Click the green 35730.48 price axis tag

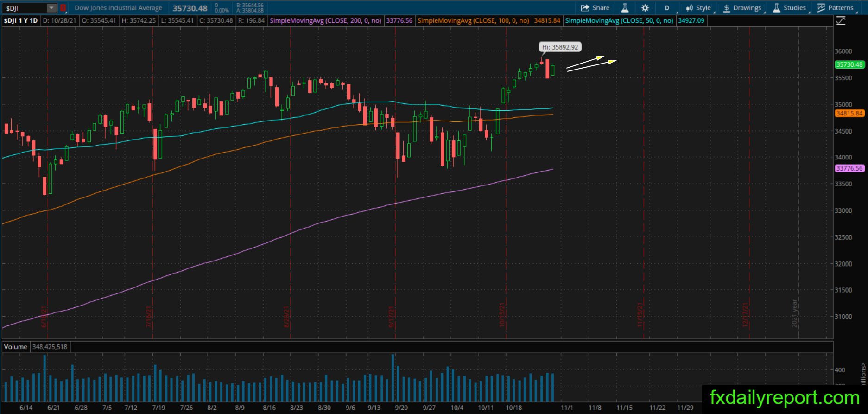coord(849,65)
